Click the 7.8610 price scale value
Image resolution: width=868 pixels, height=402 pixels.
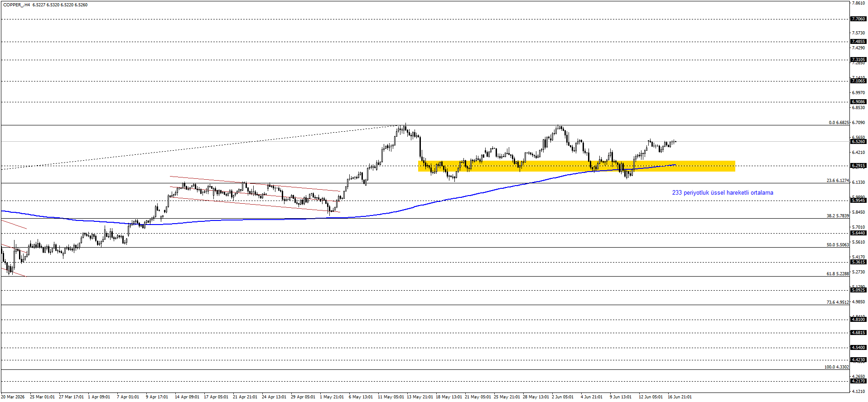(859, 3)
